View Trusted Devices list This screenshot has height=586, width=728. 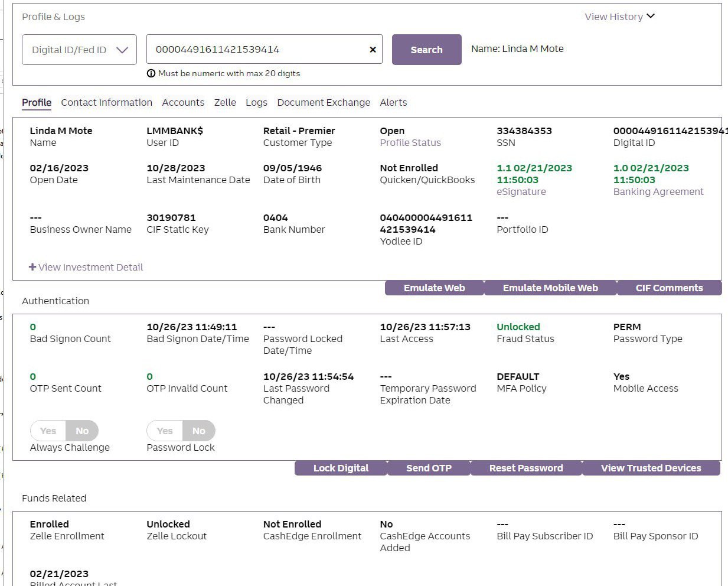point(651,468)
